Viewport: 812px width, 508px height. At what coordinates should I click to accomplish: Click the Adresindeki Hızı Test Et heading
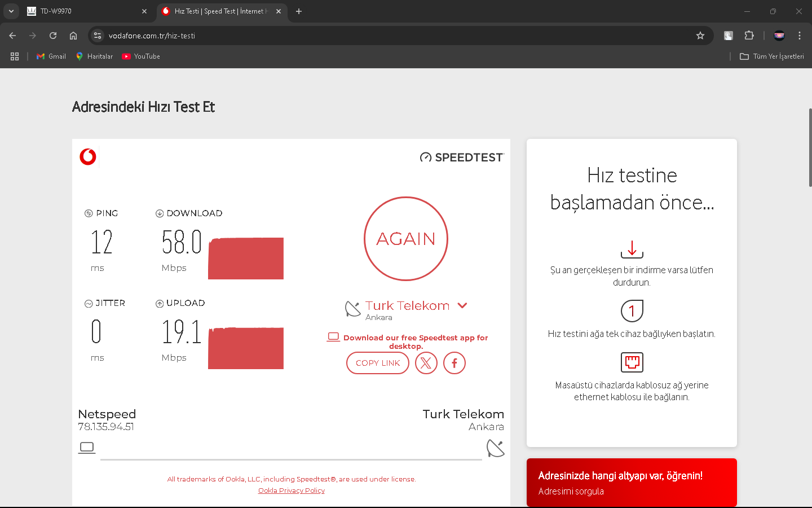pos(143,107)
